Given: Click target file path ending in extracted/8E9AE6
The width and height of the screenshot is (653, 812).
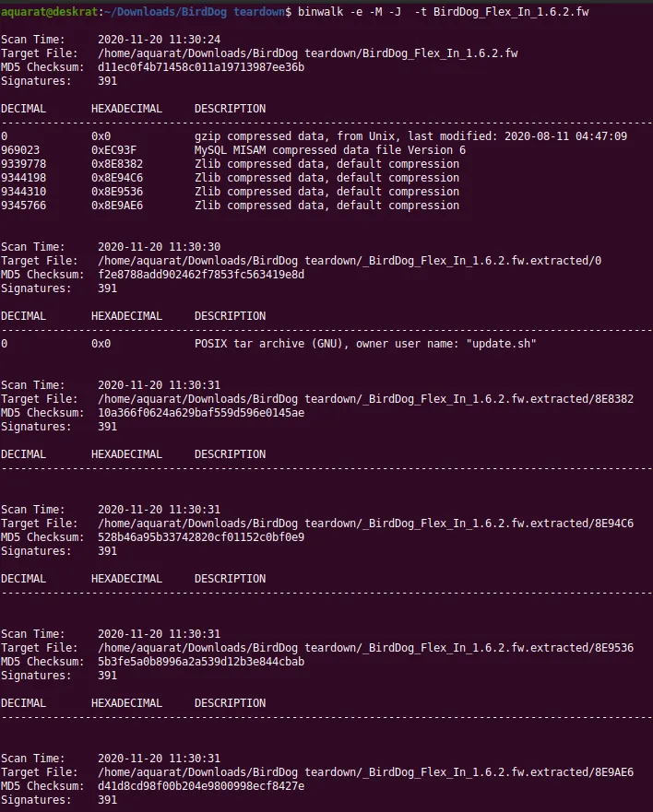Looking at the screenshot, I should [x=366, y=772].
